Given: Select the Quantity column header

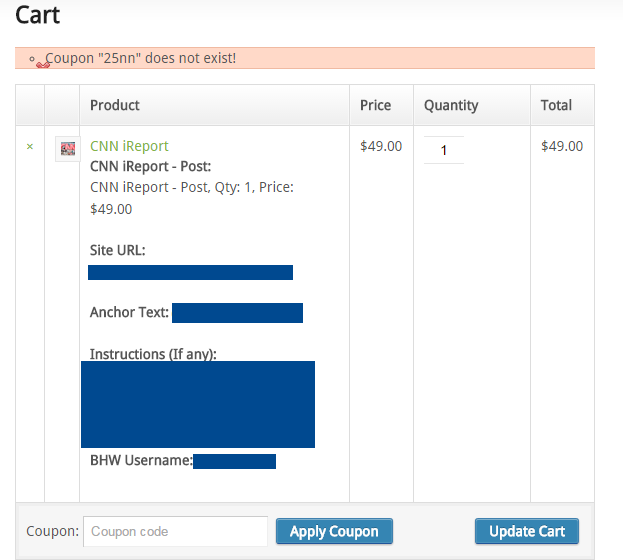Looking at the screenshot, I should pyautogui.click(x=451, y=106).
